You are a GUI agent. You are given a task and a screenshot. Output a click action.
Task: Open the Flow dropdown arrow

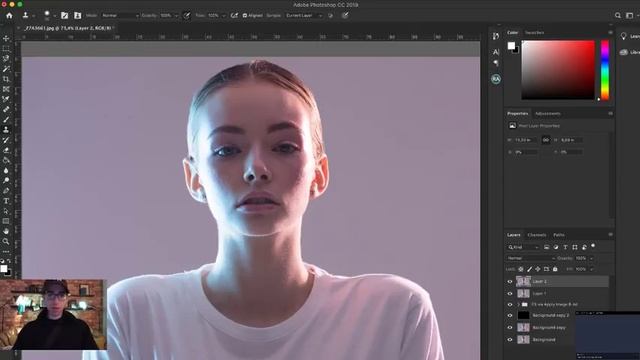(x=223, y=16)
